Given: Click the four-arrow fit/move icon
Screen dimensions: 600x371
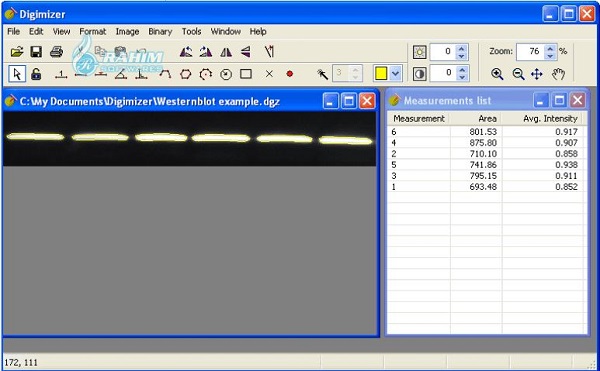Looking at the screenshot, I should tap(537, 74).
